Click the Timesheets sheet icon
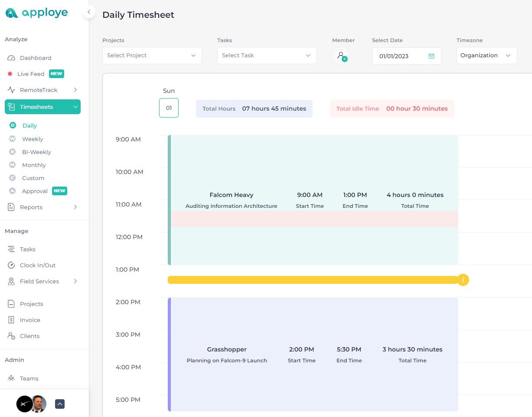Image resolution: width=532 pixels, height=417 pixels. point(12,107)
